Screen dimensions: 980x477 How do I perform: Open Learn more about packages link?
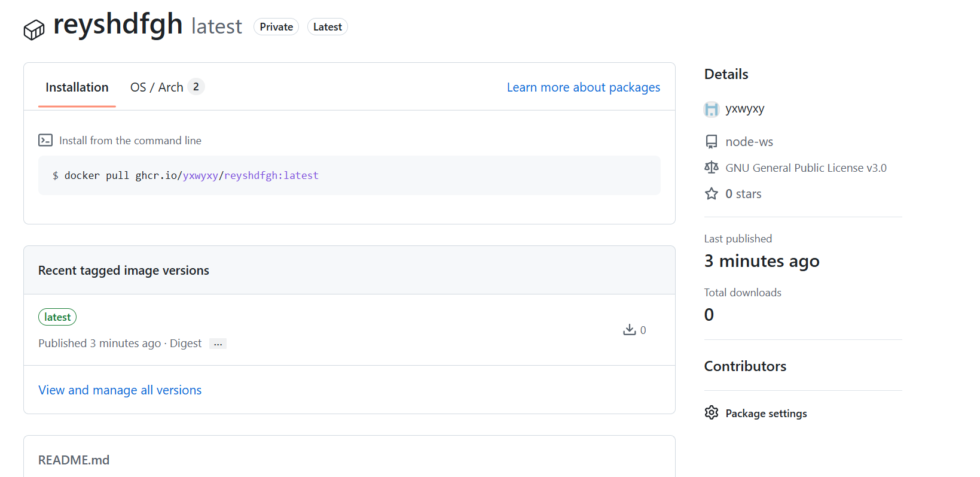[583, 87]
